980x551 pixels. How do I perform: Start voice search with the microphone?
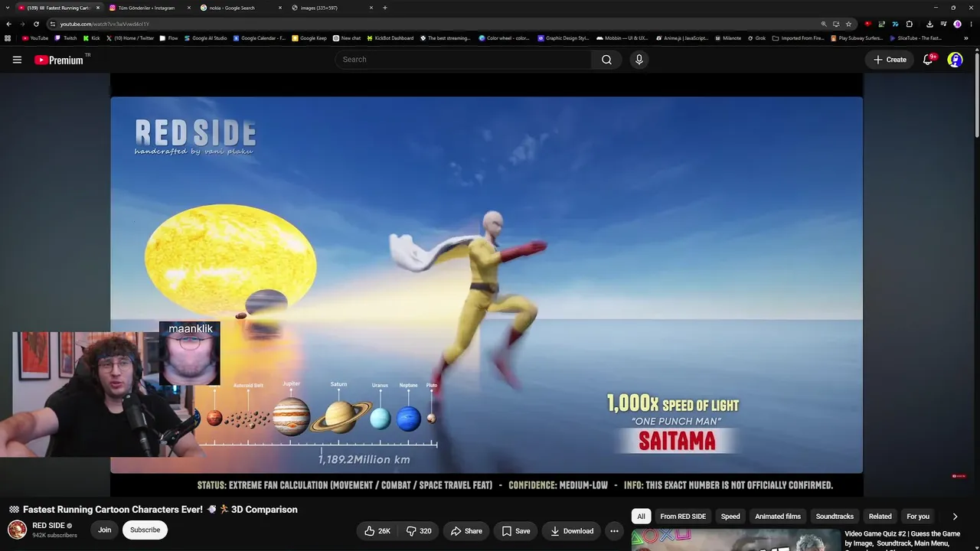639,60
